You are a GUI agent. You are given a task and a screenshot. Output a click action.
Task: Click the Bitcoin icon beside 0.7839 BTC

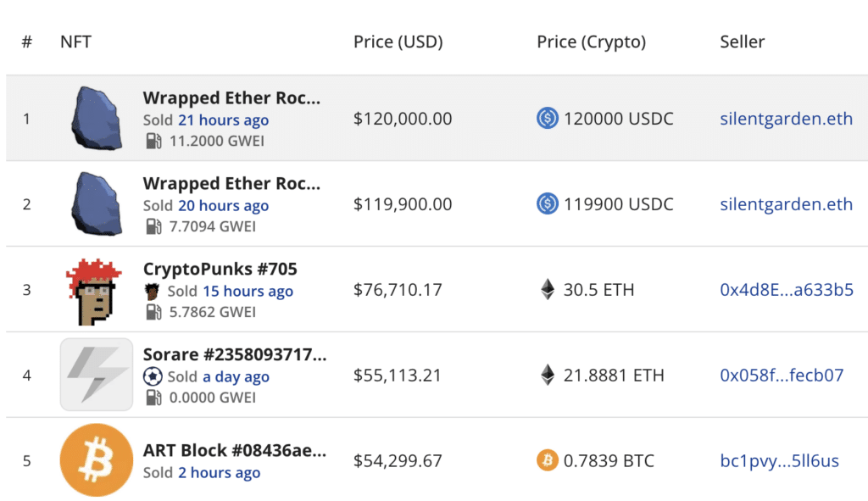548,460
